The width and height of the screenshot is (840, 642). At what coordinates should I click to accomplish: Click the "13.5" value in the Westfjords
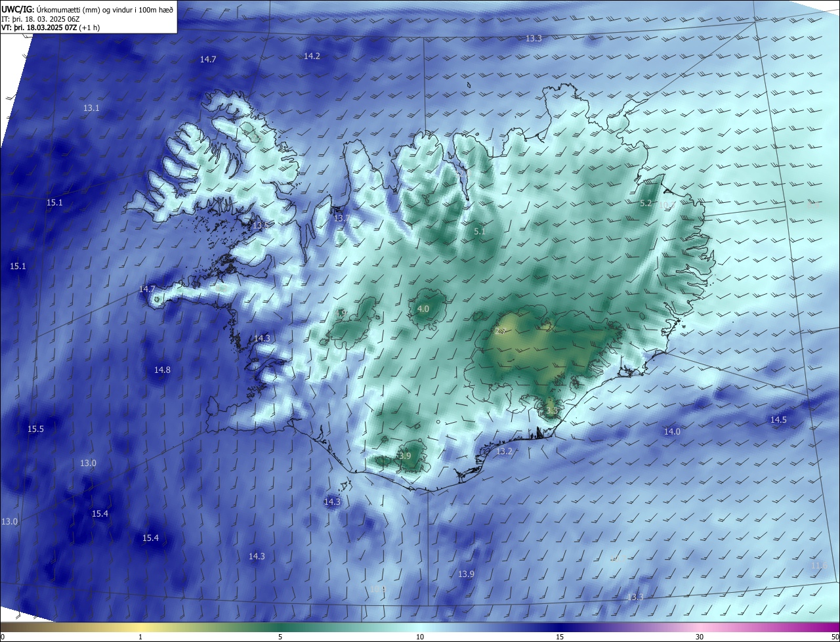260,225
